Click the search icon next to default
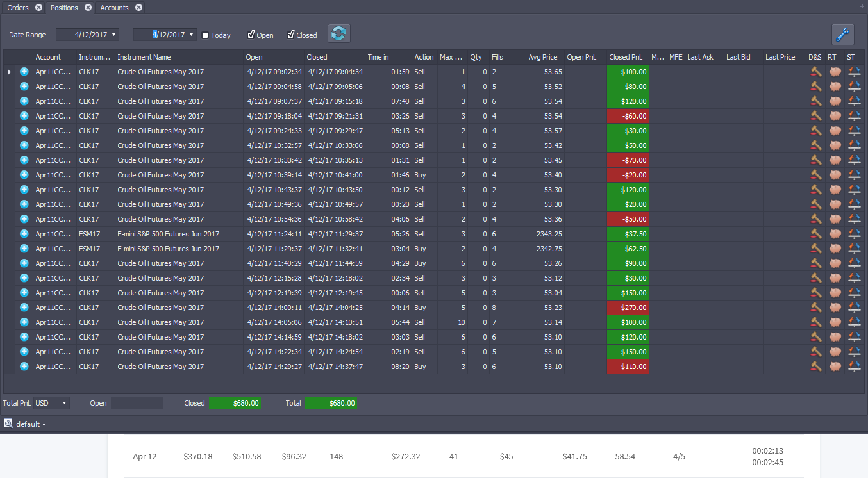 click(x=8, y=424)
